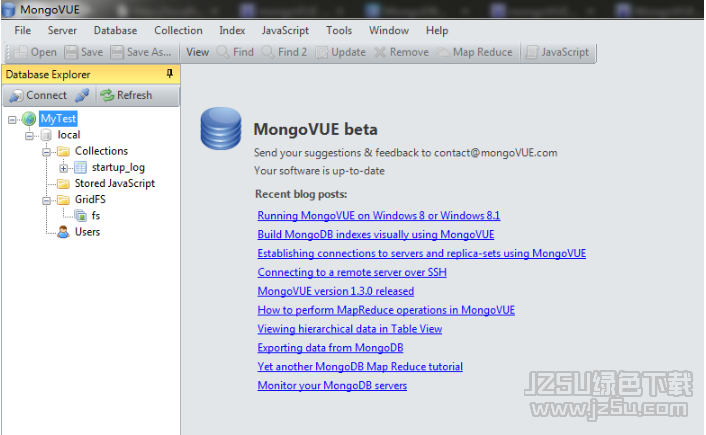
Task: Click the local database cylinder icon
Action: tap(46, 135)
